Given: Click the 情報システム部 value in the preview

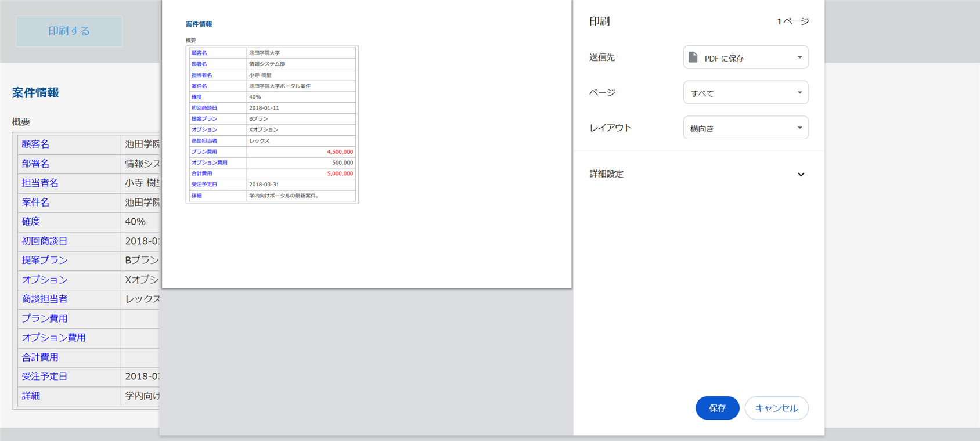Looking at the screenshot, I should tap(267, 64).
